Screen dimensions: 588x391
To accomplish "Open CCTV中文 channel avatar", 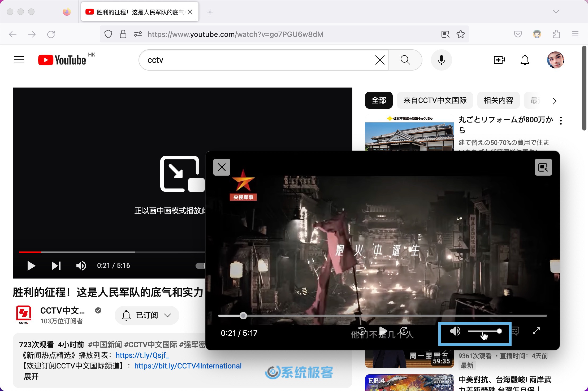I will (x=23, y=315).
